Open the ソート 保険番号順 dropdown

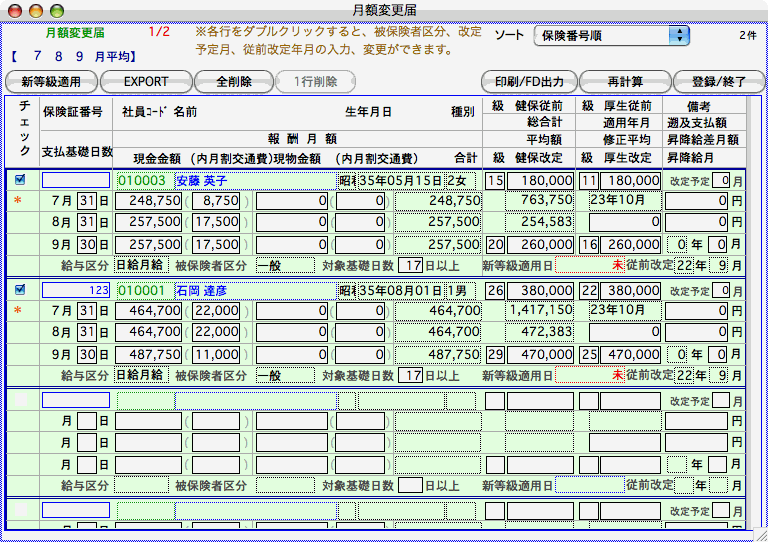[612, 36]
